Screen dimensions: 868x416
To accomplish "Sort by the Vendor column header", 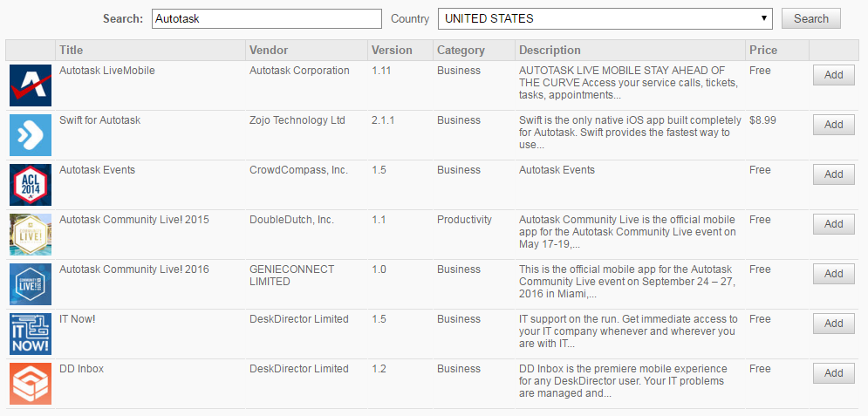I will click(268, 50).
